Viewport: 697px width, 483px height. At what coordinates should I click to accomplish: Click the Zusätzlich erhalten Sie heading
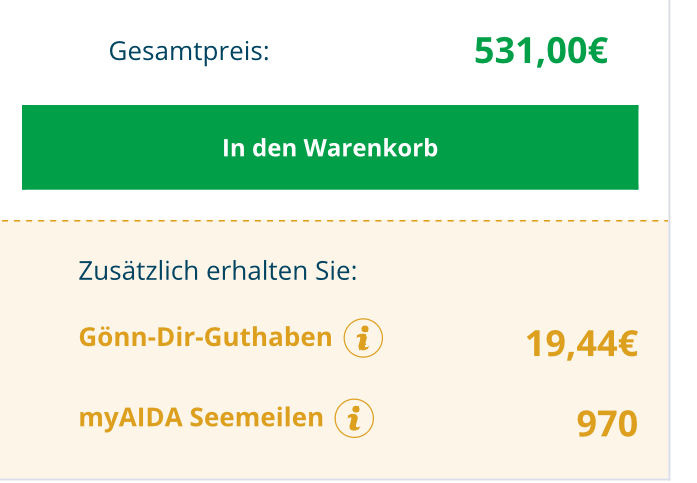coord(217,271)
